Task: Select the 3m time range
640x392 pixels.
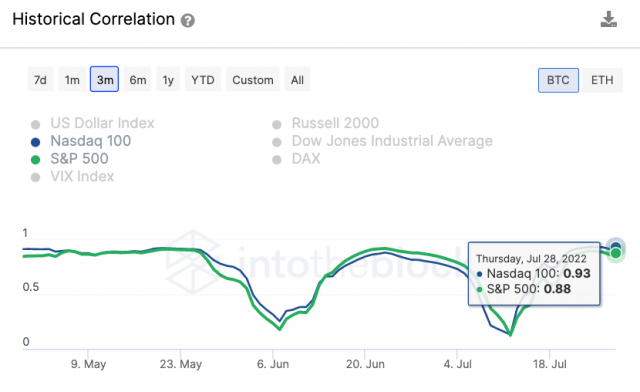Action: [x=104, y=79]
